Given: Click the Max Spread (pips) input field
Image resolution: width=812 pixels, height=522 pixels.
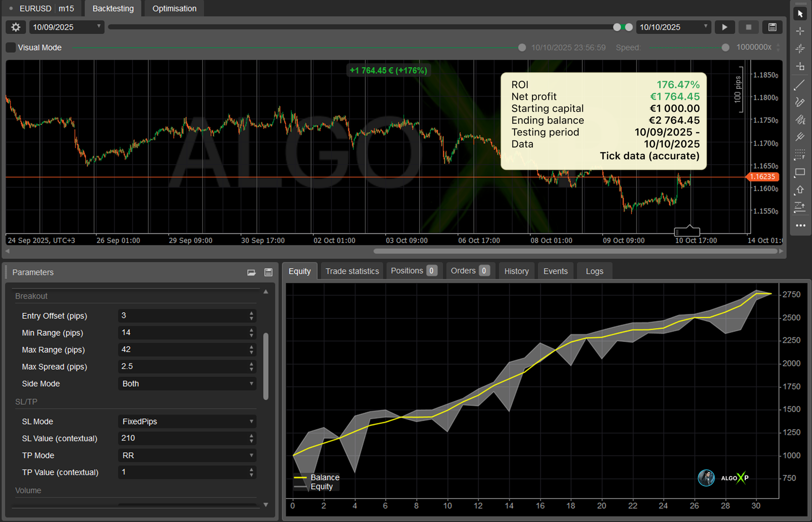Looking at the screenshot, I should tap(183, 366).
